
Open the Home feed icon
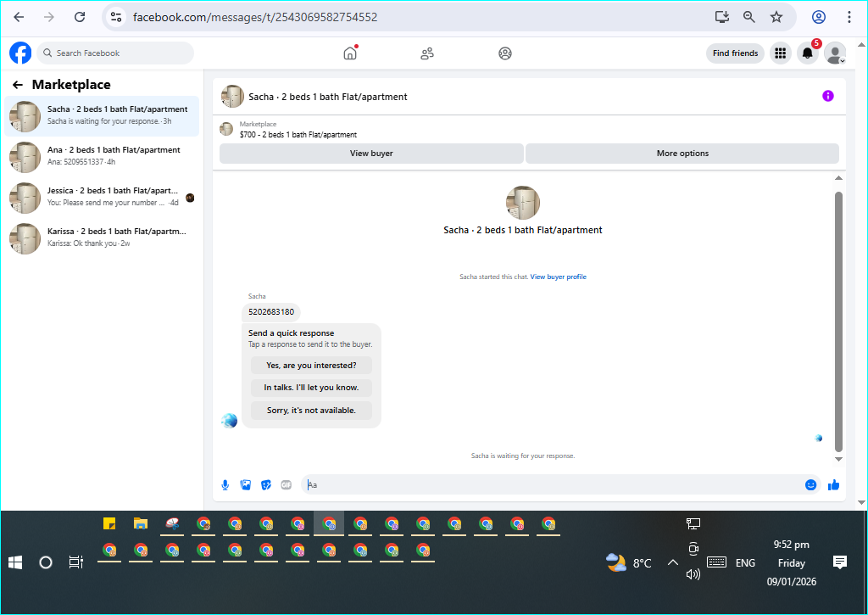[x=350, y=53]
